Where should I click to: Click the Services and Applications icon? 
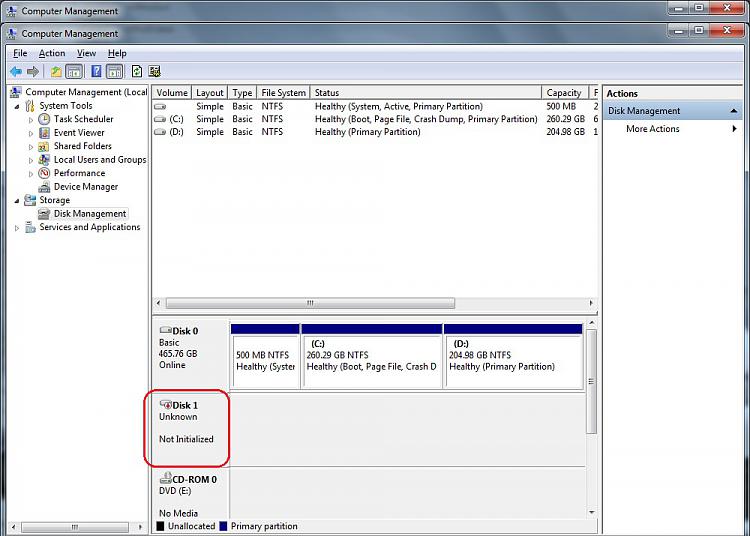pos(30,227)
